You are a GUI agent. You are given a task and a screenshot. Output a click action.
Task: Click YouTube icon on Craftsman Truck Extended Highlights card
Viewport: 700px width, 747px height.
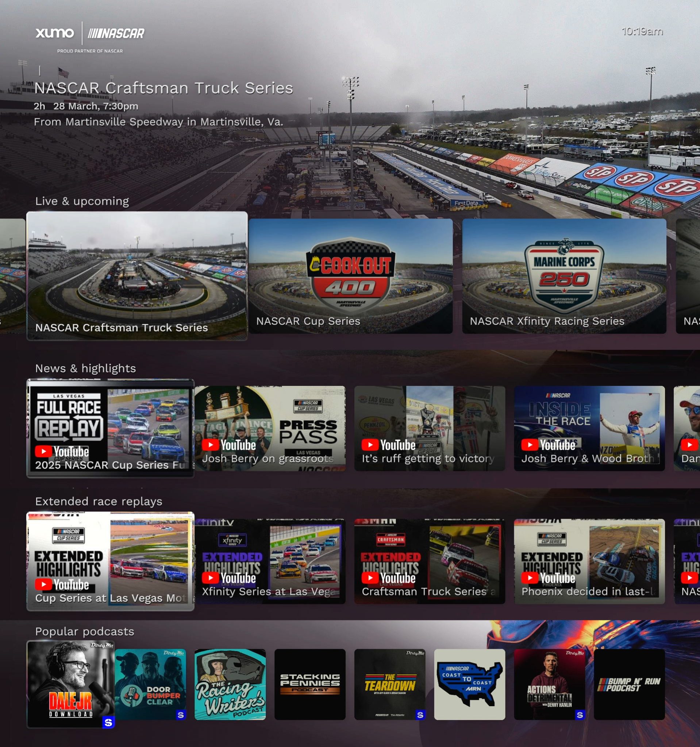[370, 578]
